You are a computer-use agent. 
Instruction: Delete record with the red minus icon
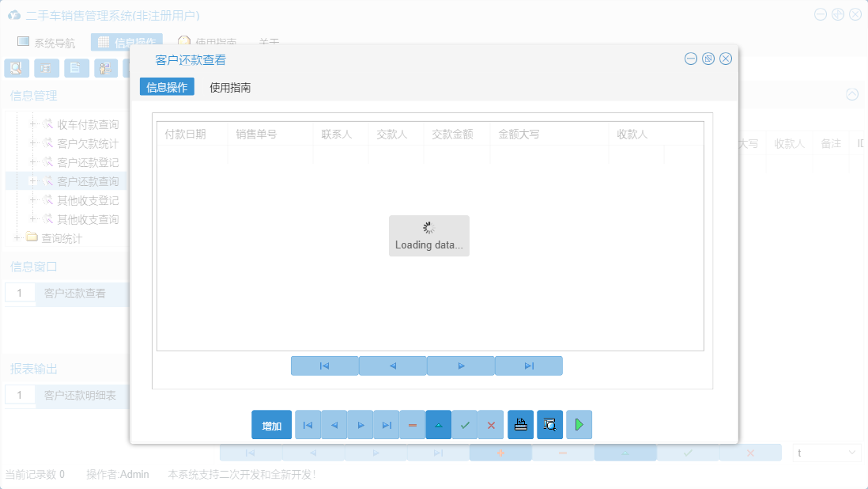click(412, 425)
